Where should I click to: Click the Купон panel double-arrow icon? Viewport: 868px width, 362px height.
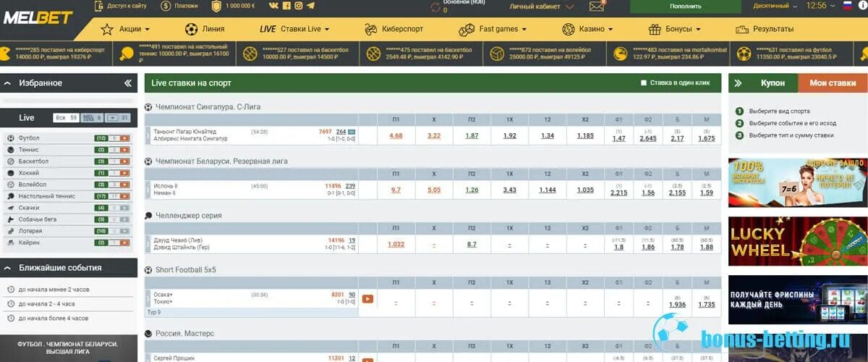point(739,83)
